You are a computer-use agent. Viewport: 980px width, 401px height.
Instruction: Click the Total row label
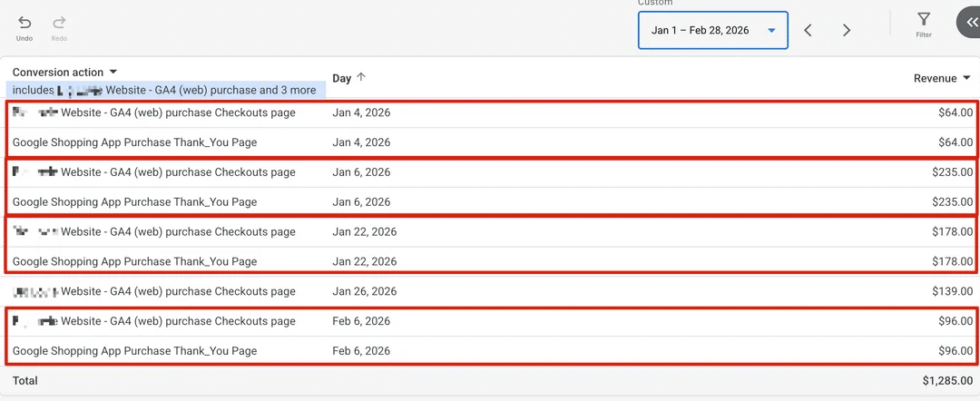(x=25, y=380)
